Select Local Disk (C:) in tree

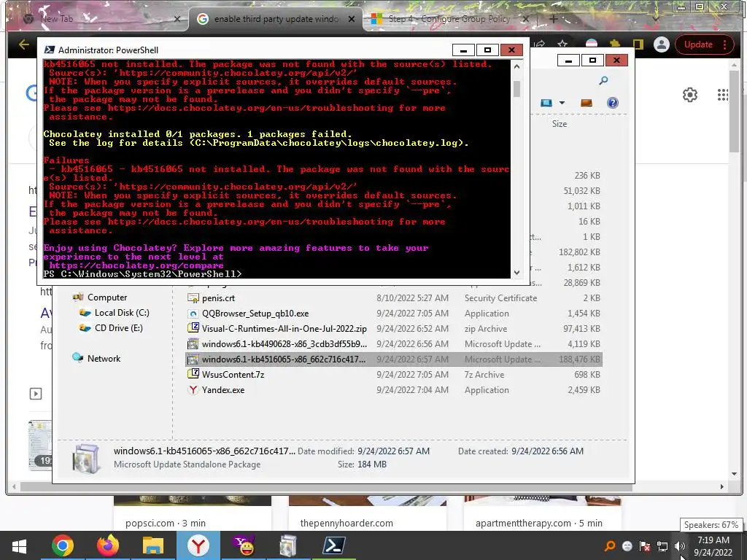tap(122, 312)
